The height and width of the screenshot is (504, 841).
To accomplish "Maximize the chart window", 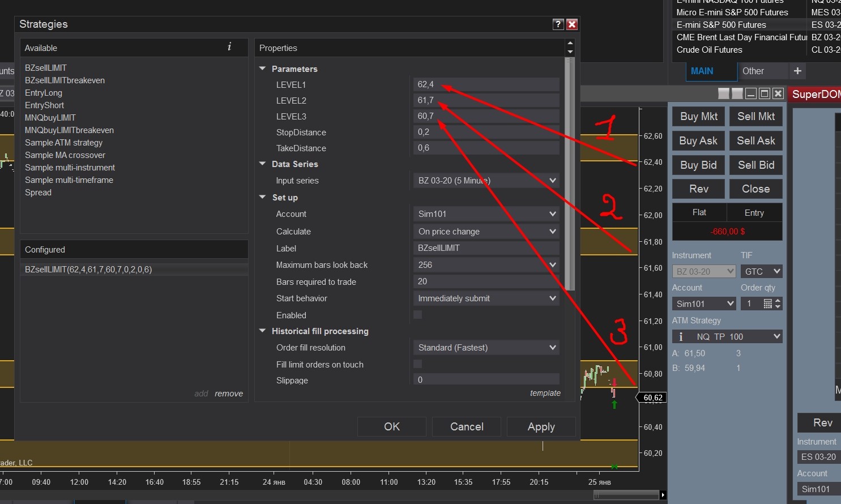I will pyautogui.click(x=765, y=93).
